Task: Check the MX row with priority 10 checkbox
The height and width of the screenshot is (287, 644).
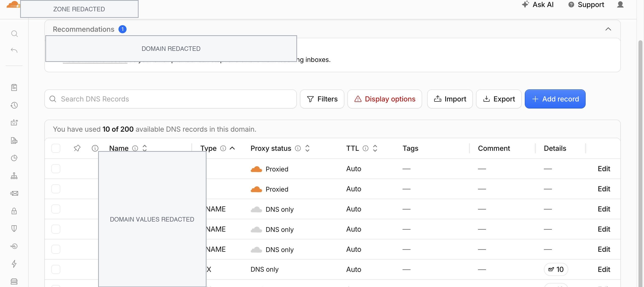Action: [x=56, y=269]
